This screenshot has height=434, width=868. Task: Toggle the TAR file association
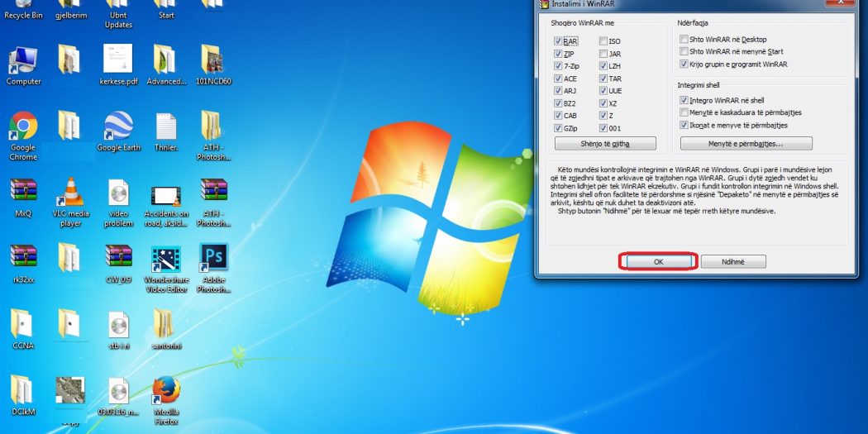pyautogui.click(x=603, y=79)
